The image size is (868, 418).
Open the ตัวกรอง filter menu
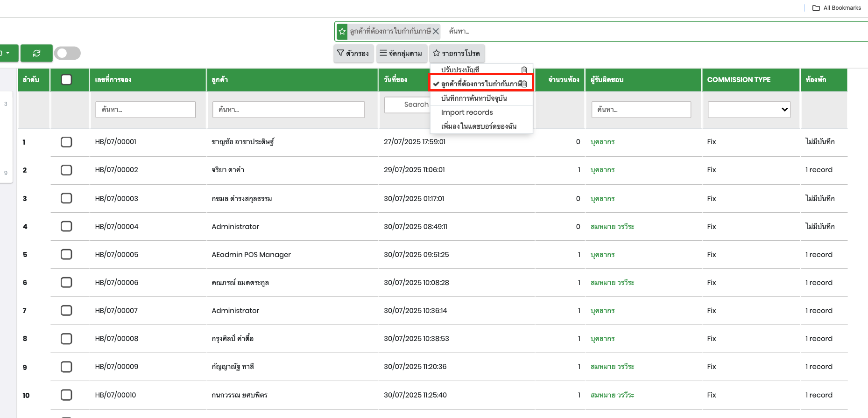353,53
